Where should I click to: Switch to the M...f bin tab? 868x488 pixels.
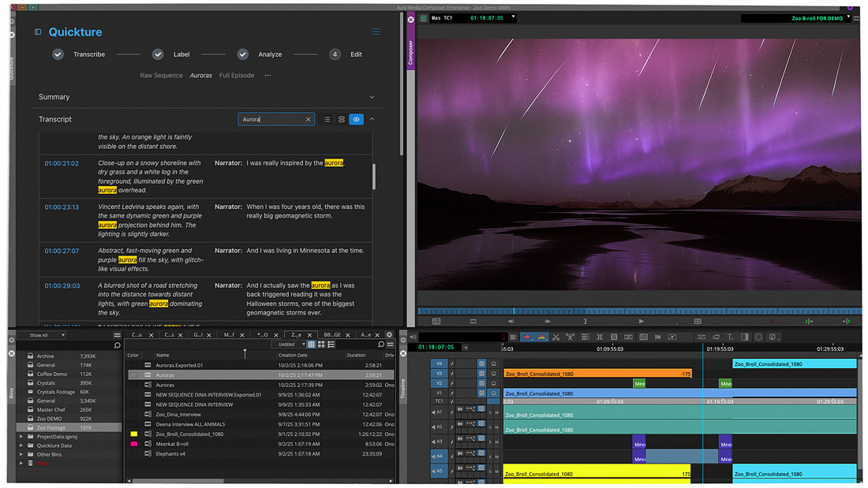(229, 335)
